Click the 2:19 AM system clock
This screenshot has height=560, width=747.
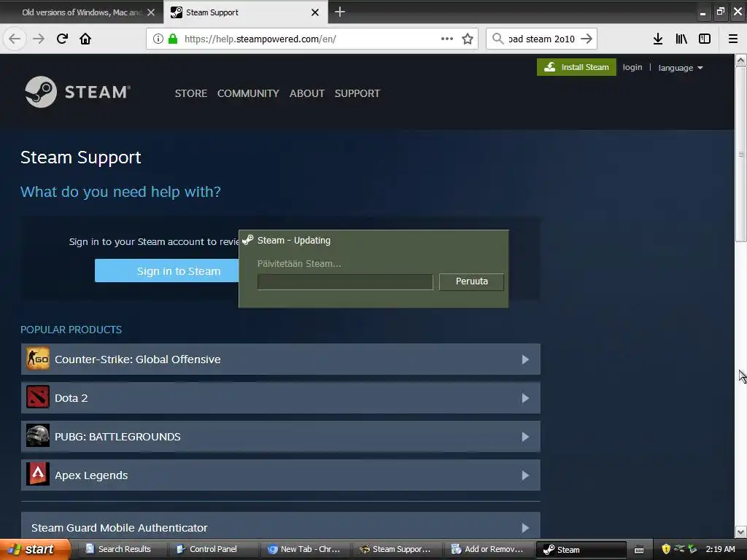[x=720, y=549]
